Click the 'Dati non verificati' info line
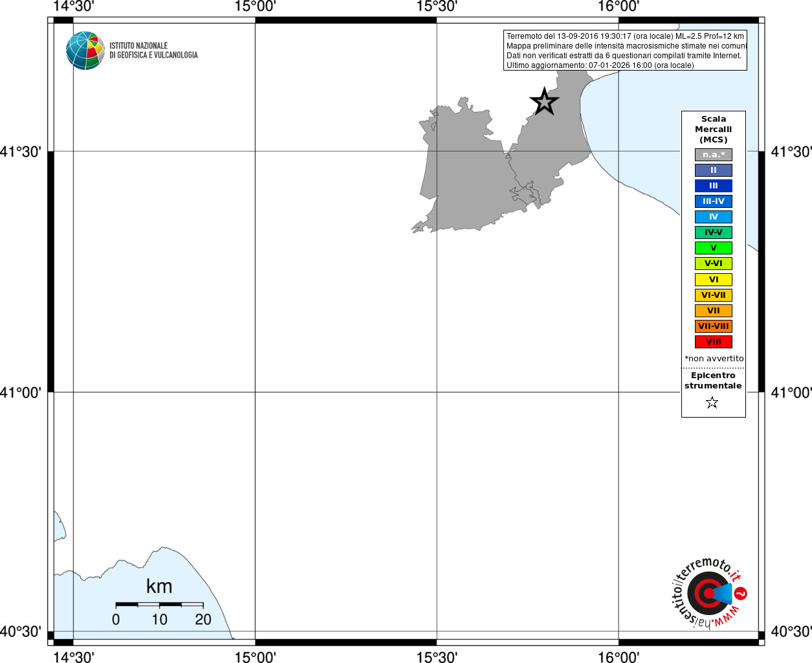This screenshot has width=812, height=663. (x=624, y=56)
